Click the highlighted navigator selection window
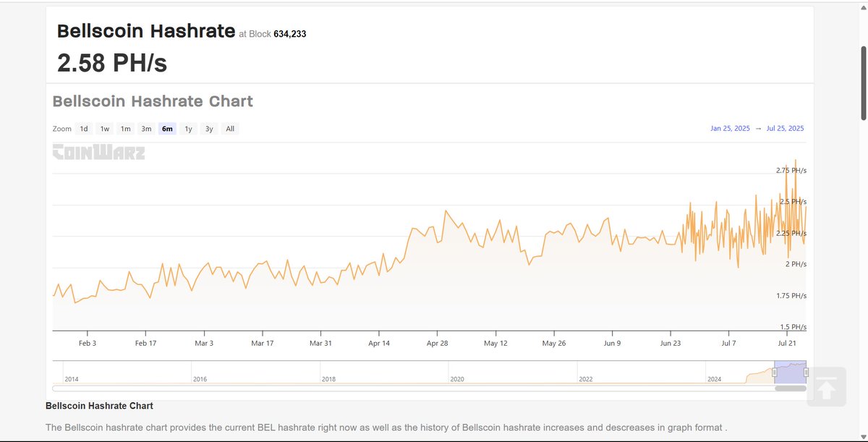 (790, 372)
